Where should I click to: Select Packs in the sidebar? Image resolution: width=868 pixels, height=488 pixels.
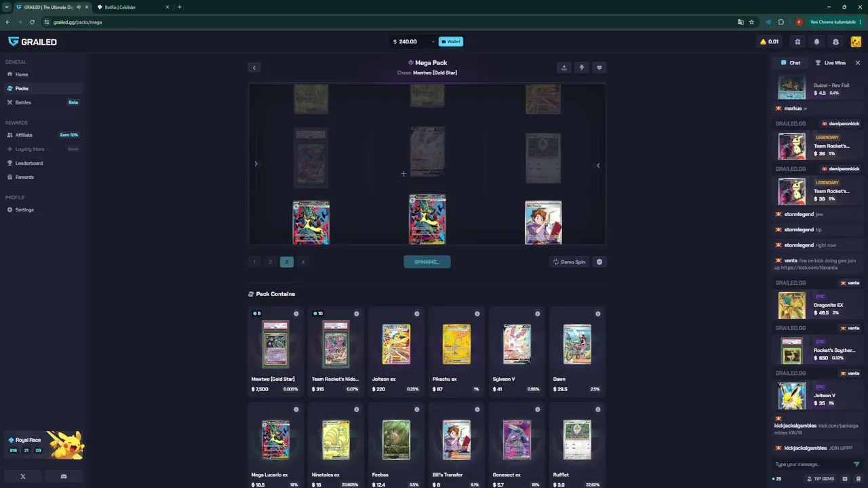(x=43, y=89)
